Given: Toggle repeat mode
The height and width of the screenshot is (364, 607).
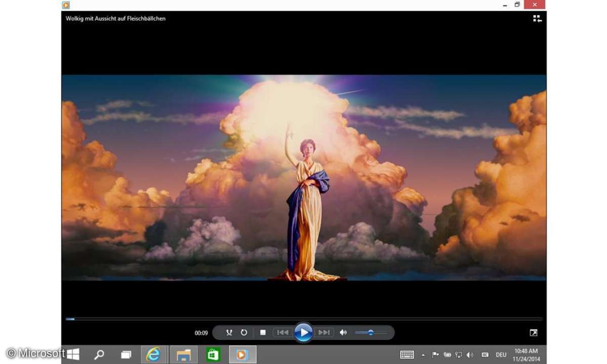Looking at the screenshot, I should tap(244, 332).
